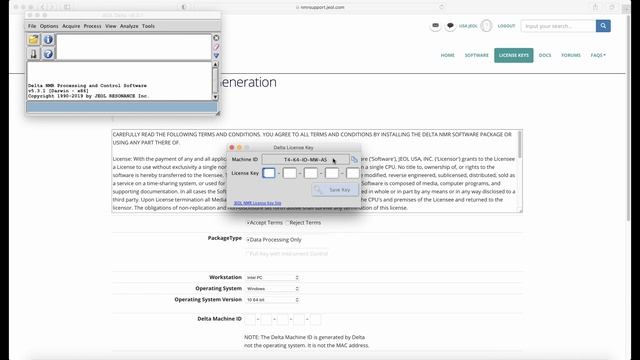Open Delta Analyze menu

(129, 26)
